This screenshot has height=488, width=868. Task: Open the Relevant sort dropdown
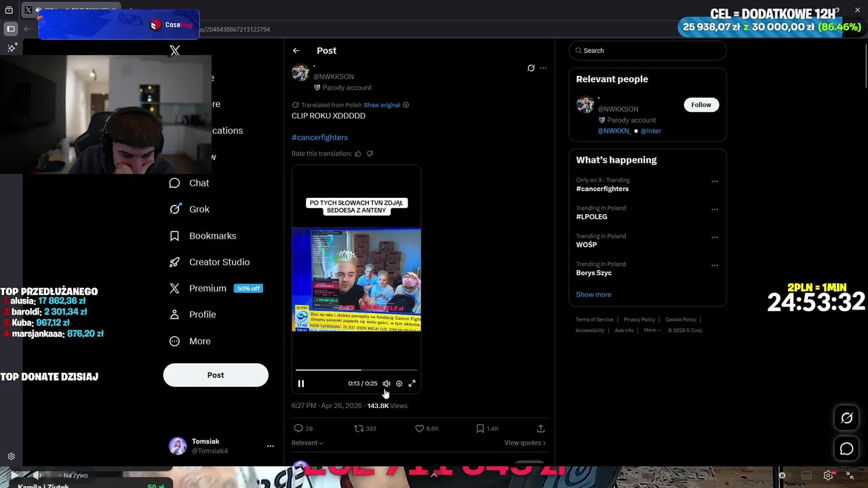point(307,443)
